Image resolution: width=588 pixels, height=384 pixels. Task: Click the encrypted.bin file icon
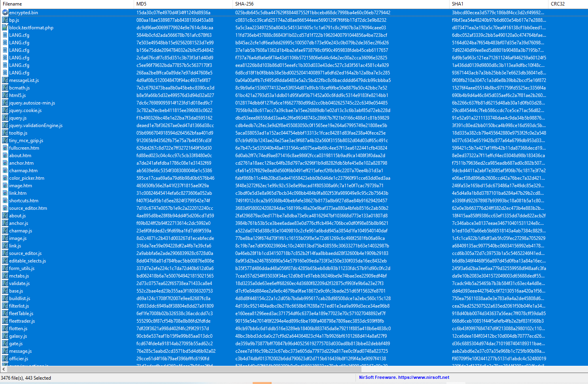click(x=5, y=13)
